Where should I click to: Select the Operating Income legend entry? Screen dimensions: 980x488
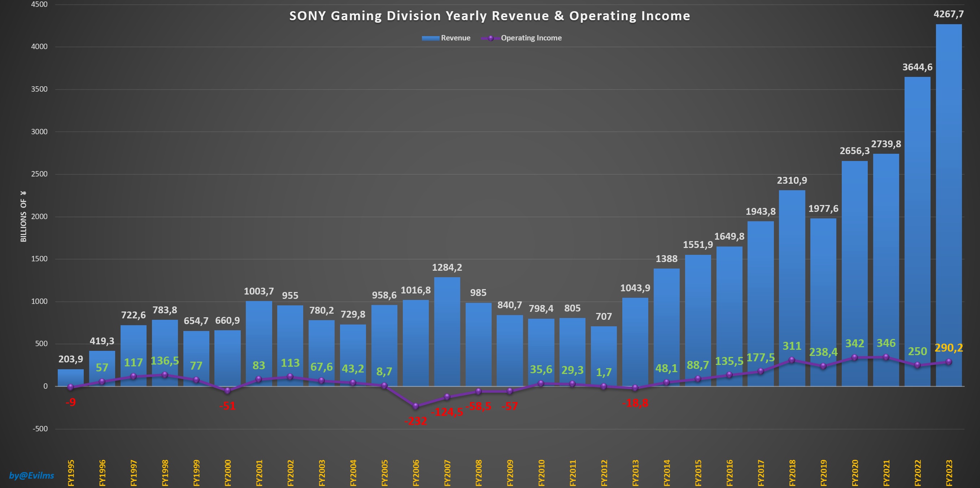(x=522, y=38)
